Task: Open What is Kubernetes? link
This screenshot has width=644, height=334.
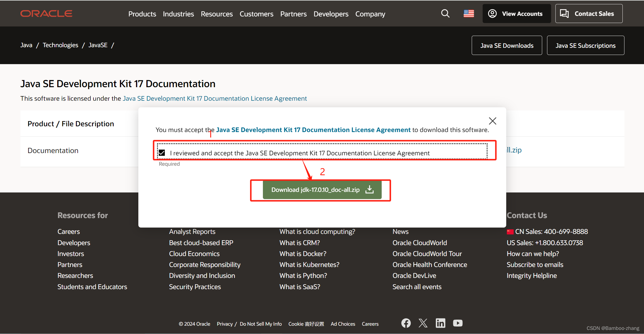Action: click(309, 265)
